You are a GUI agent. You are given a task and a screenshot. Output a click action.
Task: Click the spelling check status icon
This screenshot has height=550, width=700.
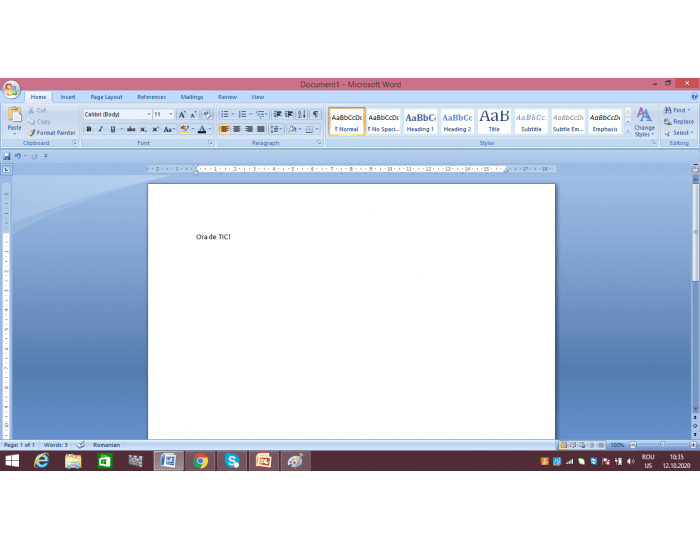point(81,445)
